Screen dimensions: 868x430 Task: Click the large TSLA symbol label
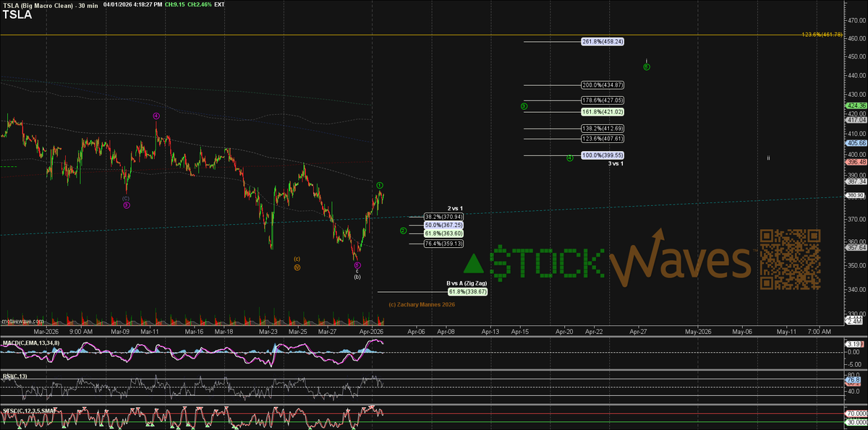pos(17,14)
